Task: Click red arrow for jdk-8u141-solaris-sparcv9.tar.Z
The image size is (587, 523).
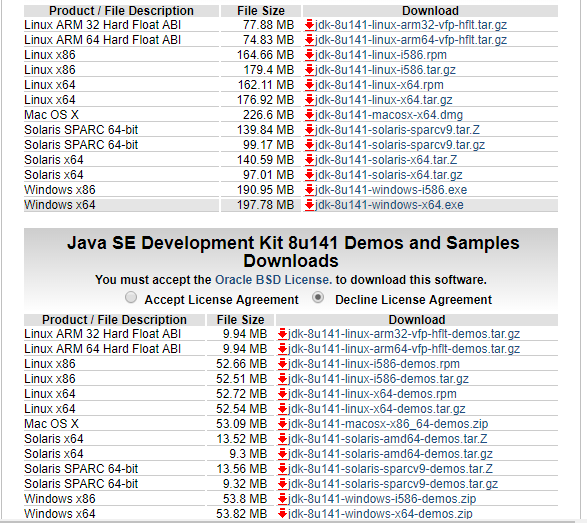Action: click(x=309, y=130)
